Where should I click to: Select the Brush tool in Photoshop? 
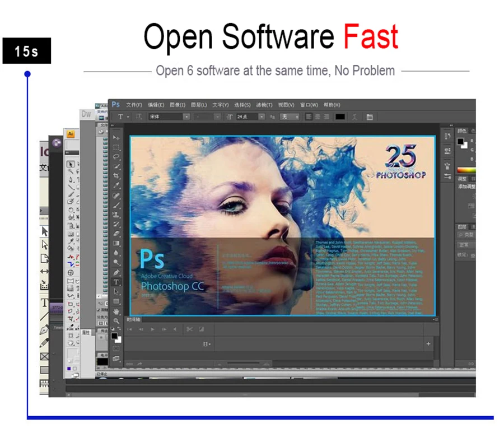pos(116,205)
